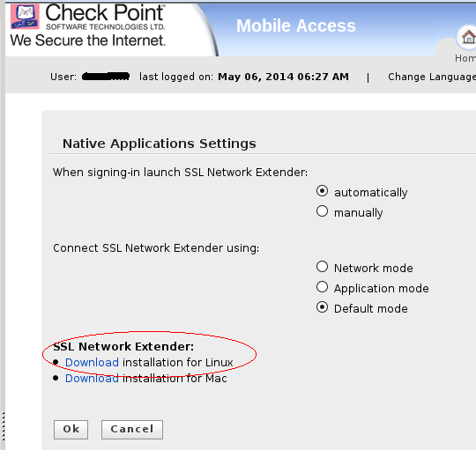
Task: Click the We Secure the Internet tagline
Action: click(x=88, y=41)
